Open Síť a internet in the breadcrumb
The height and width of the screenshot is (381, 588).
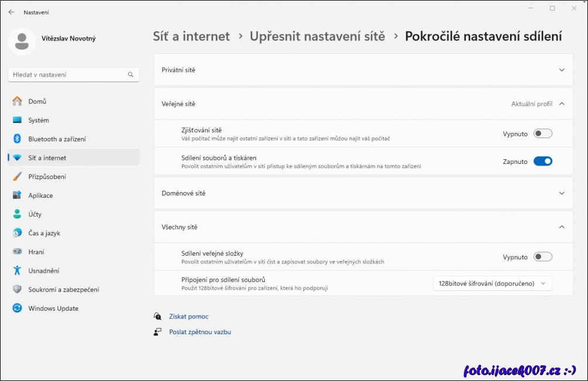point(191,36)
